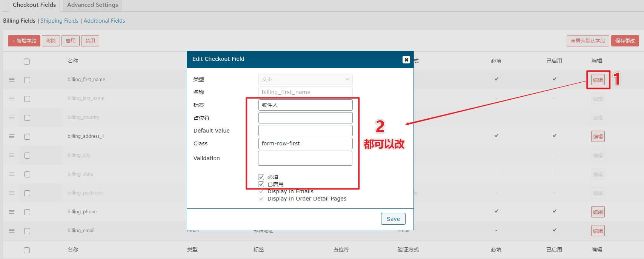Click drag handle for billing_postcode row
Image resolution: width=644 pixels, height=259 pixels.
(x=12, y=193)
